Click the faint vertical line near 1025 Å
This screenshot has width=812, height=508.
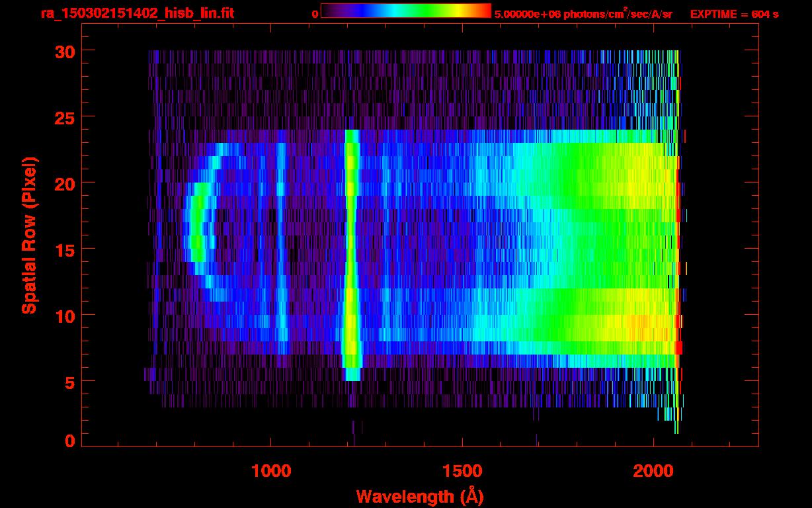(x=282, y=241)
